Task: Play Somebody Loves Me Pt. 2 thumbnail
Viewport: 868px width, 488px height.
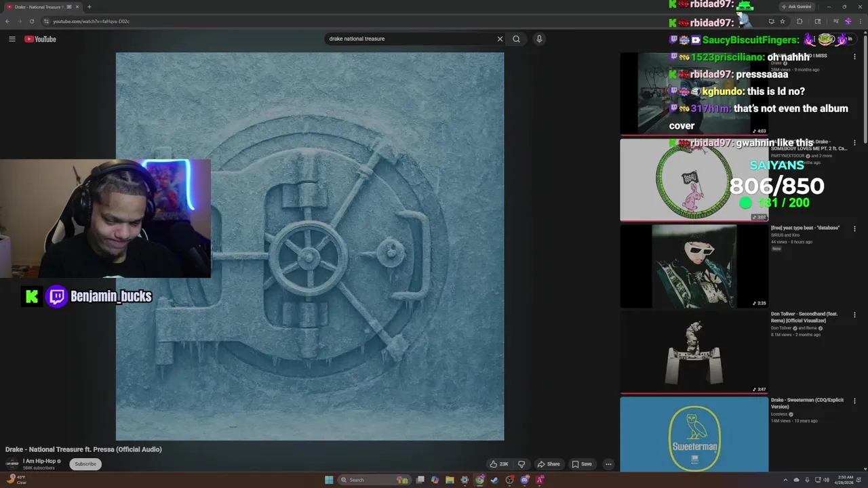Action: pos(694,180)
